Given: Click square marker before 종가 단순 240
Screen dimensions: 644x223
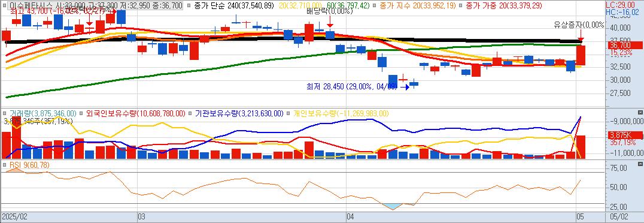Looking at the screenshot, I should point(189,6).
